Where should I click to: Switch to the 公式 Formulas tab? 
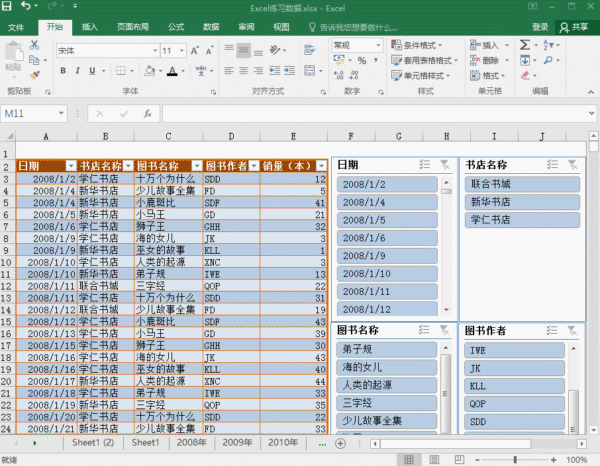(176, 27)
